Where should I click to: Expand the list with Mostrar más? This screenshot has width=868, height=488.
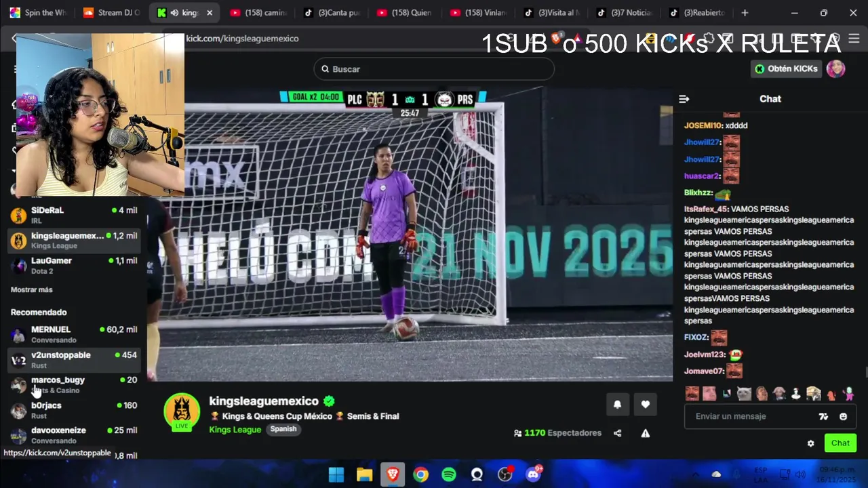(31, 290)
